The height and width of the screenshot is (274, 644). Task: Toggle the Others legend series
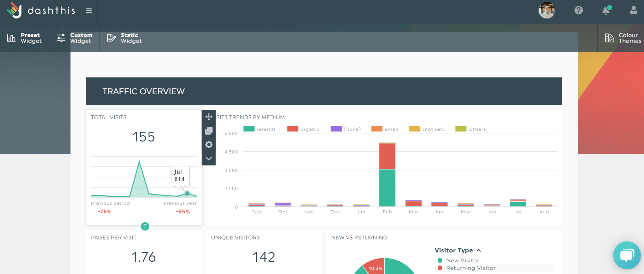tap(471, 129)
